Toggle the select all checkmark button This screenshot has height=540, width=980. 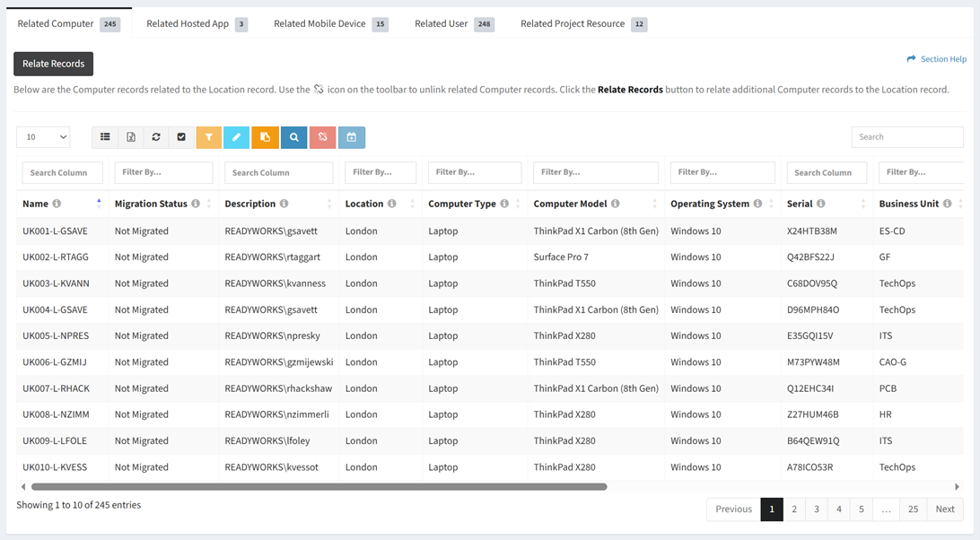pyautogui.click(x=181, y=137)
